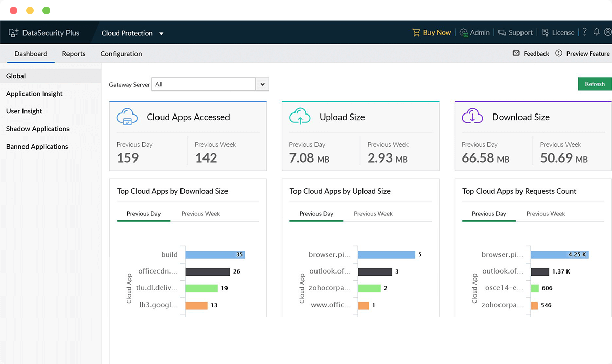This screenshot has height=364, width=612.
Task: Click the DataSecurity Plus logo icon
Action: [x=13, y=33]
